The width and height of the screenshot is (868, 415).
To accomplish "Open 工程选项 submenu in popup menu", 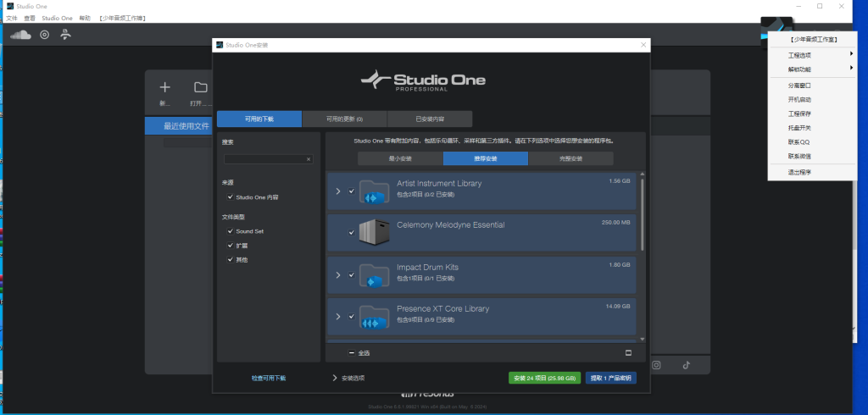I will tap(812, 55).
